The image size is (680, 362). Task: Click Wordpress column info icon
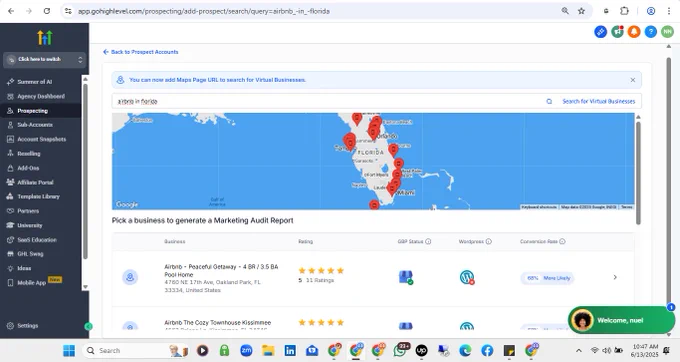[489, 241]
